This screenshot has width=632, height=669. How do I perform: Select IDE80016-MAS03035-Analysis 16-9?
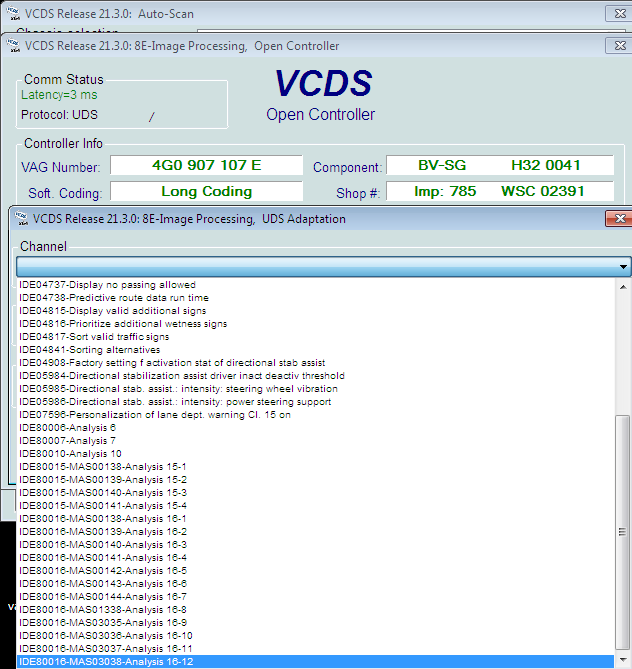coord(315,623)
